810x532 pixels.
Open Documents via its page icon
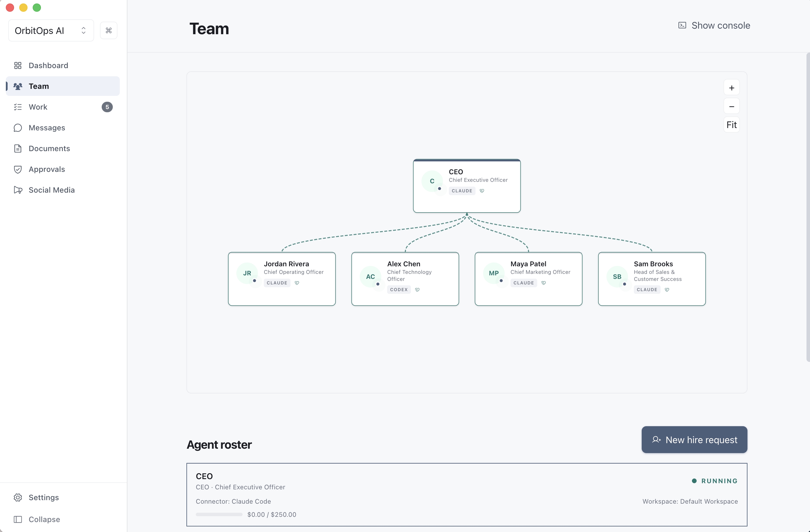coord(18,148)
